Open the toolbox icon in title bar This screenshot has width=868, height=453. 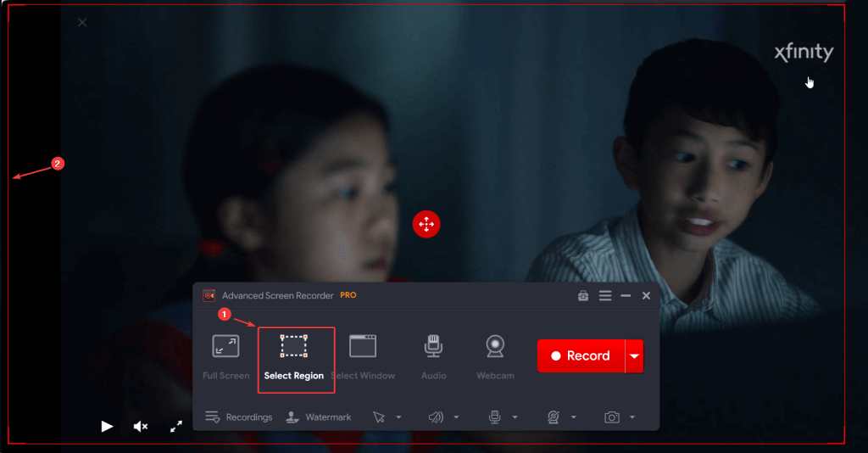pyautogui.click(x=583, y=296)
